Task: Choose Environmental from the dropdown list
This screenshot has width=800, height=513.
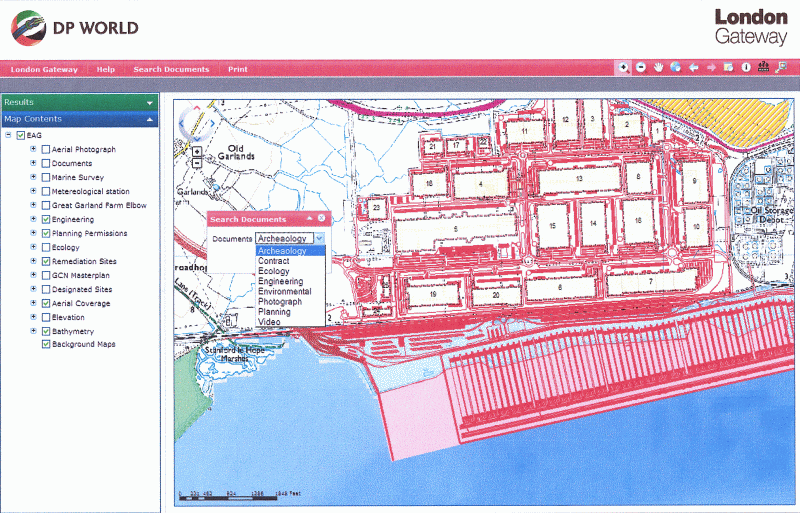Action: [290, 291]
